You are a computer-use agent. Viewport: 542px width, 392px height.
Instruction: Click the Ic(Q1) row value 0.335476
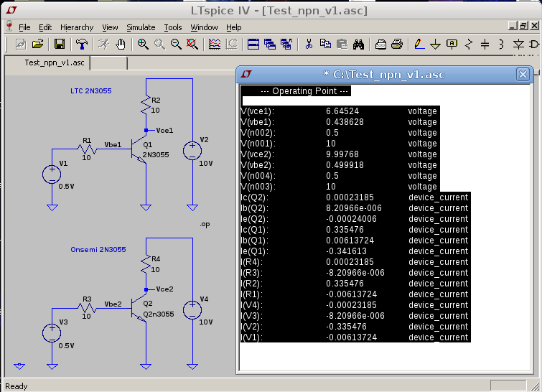pyautogui.click(x=345, y=230)
